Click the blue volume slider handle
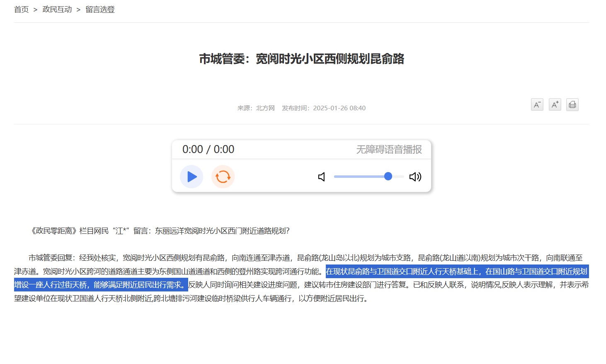 [388, 177]
